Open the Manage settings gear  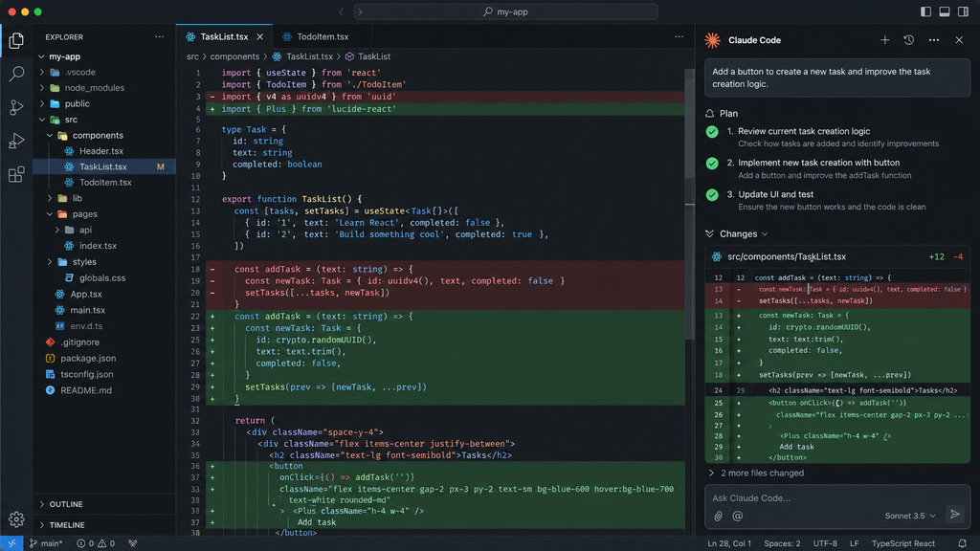tap(16, 519)
